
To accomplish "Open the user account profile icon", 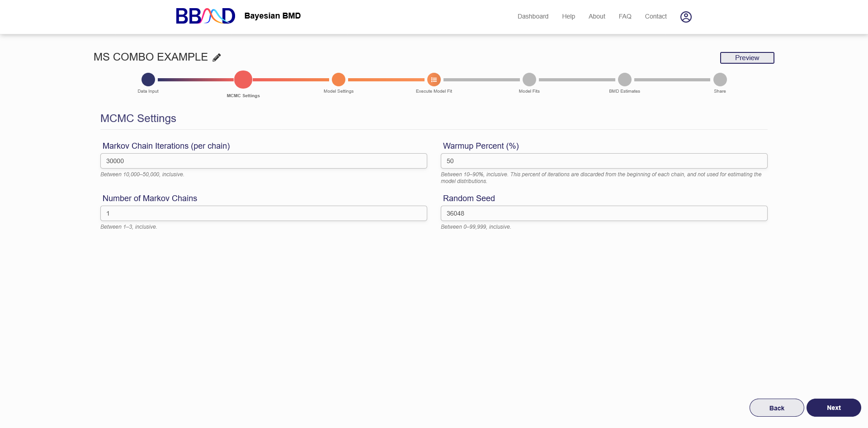I will [x=686, y=17].
